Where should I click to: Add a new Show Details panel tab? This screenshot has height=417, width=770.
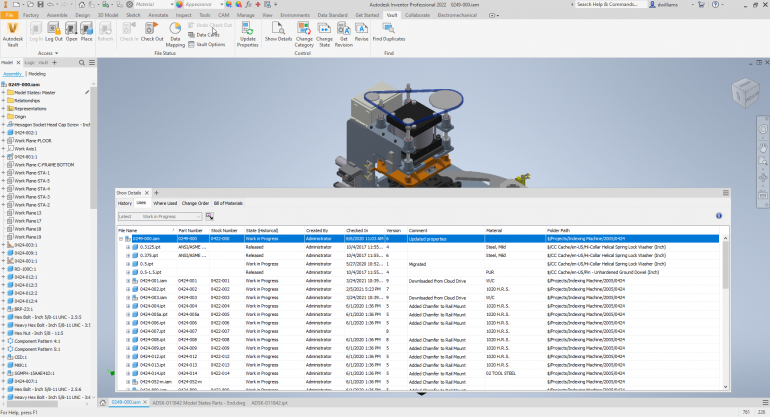point(156,193)
